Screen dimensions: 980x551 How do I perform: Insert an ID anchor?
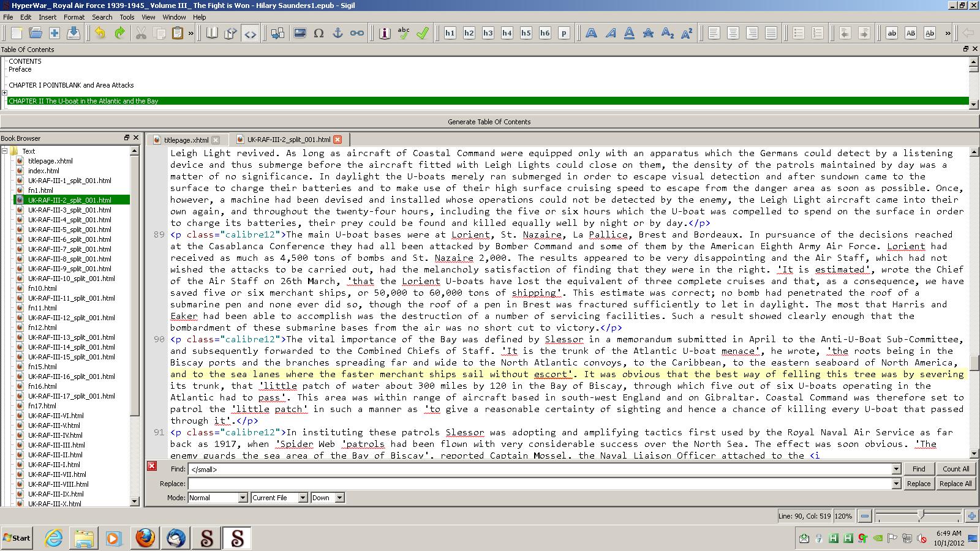(x=337, y=33)
